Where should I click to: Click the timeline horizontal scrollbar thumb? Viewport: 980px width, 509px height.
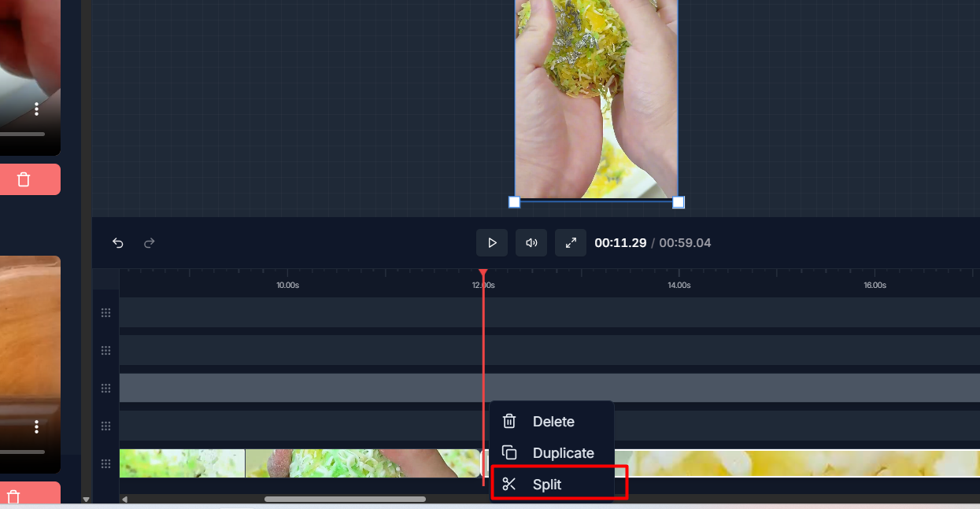coord(345,499)
